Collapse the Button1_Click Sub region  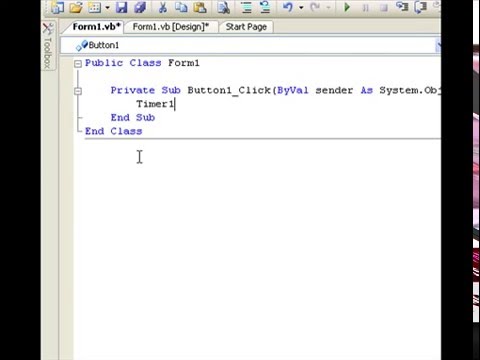[x=78, y=91]
